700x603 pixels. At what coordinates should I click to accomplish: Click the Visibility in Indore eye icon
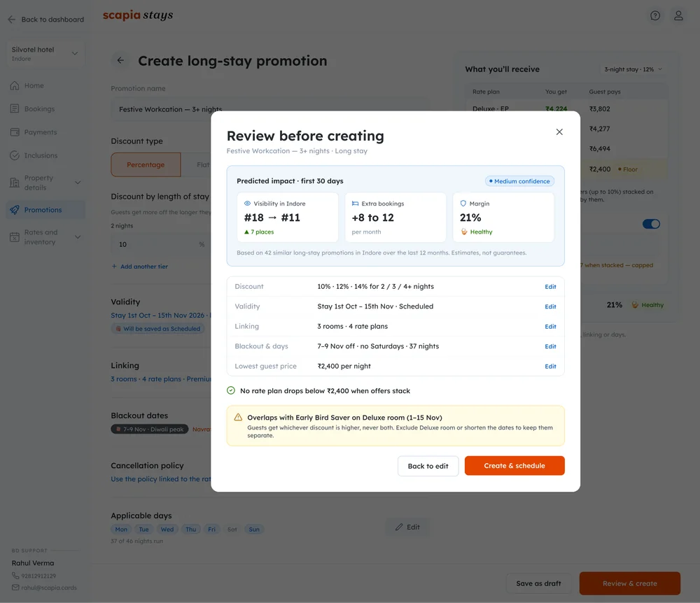[x=247, y=204]
